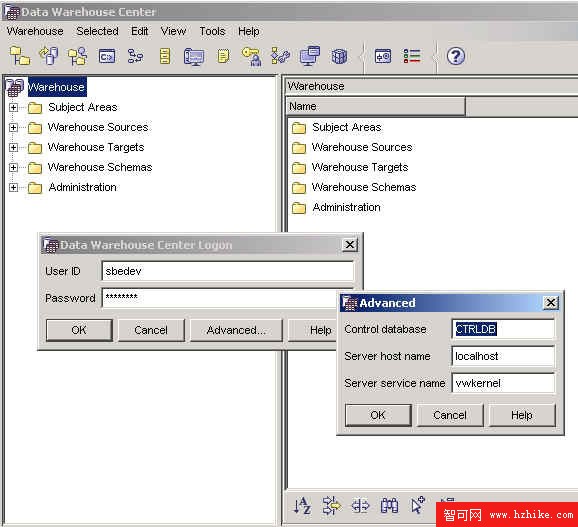578x527 pixels.
Task: Click the yellow folder-tree icon in main toolbar
Action: [20, 56]
